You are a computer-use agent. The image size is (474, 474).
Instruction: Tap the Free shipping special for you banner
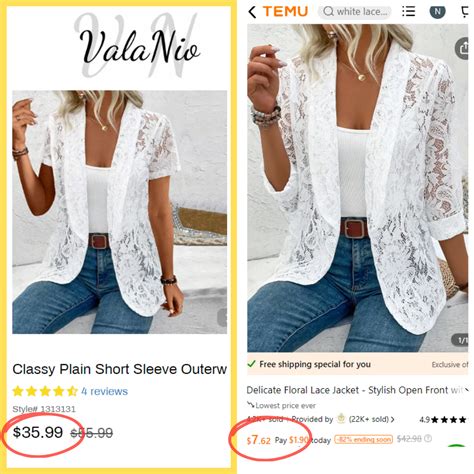point(358,364)
